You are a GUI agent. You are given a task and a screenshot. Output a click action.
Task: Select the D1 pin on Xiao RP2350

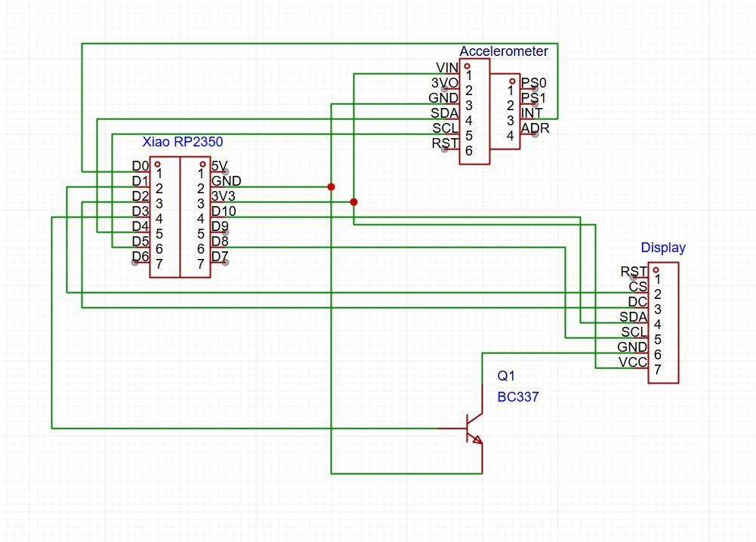click(140, 181)
